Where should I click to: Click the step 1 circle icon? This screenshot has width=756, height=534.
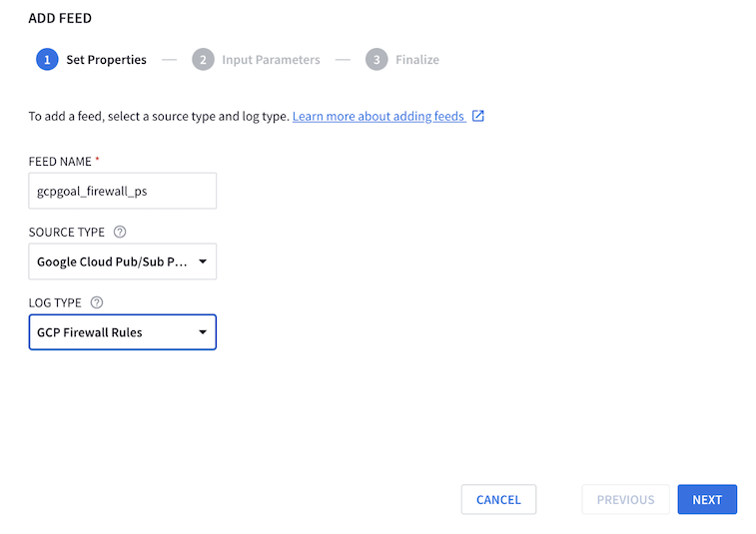[47, 59]
